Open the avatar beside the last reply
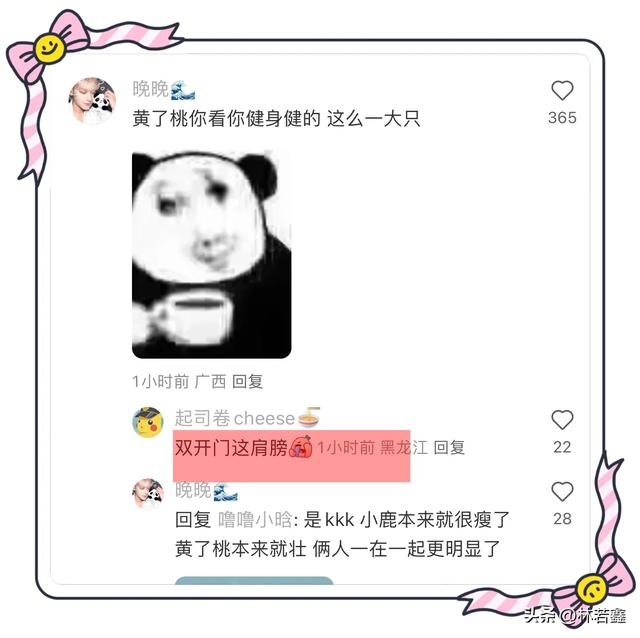The height and width of the screenshot is (638, 640). 148,494
